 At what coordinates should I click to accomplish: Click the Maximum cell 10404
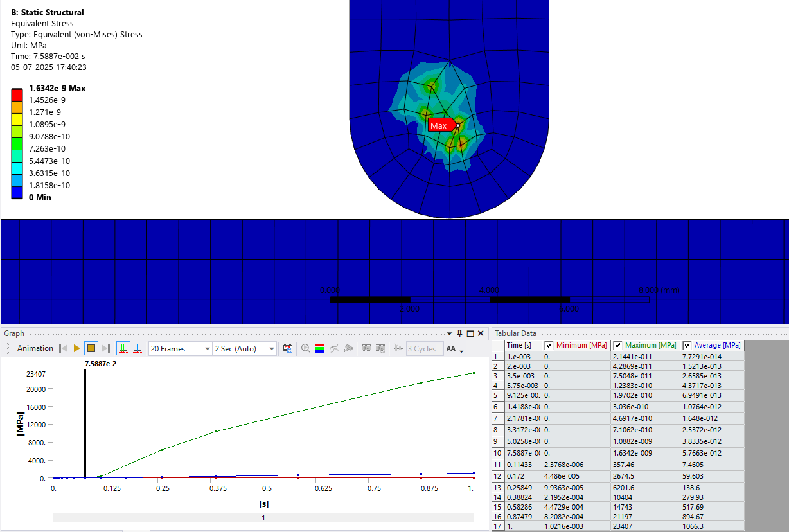click(x=646, y=497)
